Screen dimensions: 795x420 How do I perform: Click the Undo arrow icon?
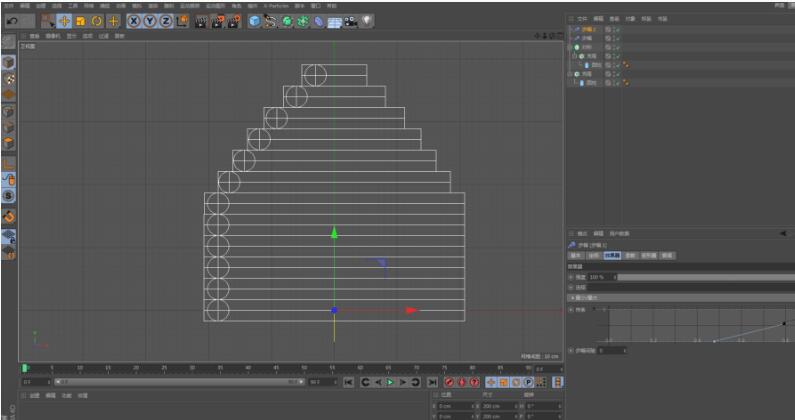12,20
